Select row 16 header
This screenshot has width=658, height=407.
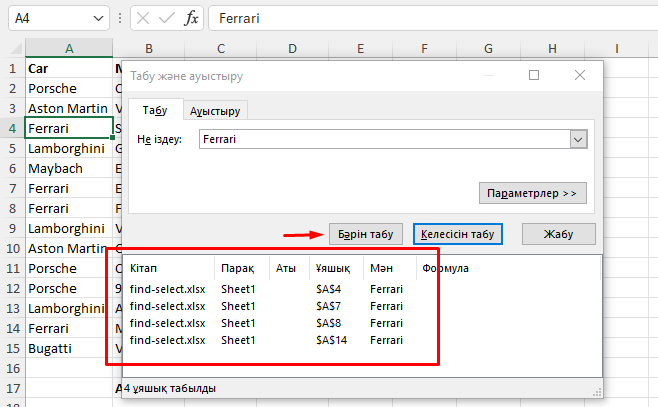[13, 369]
